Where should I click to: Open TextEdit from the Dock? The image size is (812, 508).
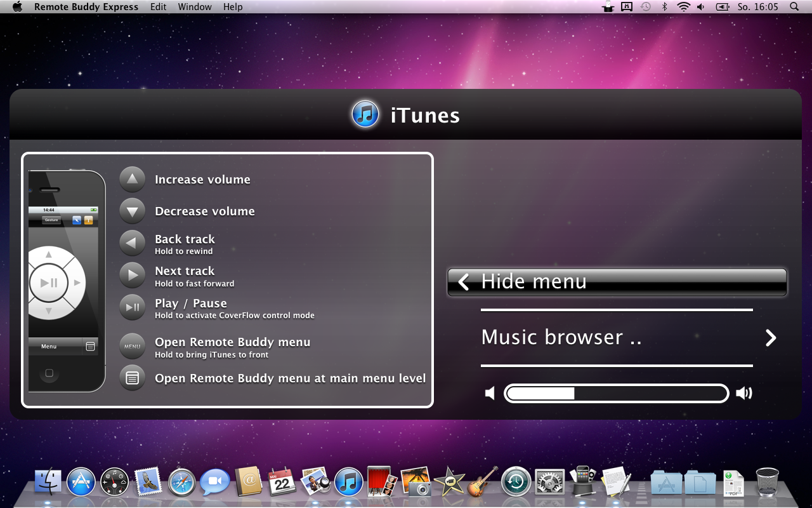click(x=617, y=481)
